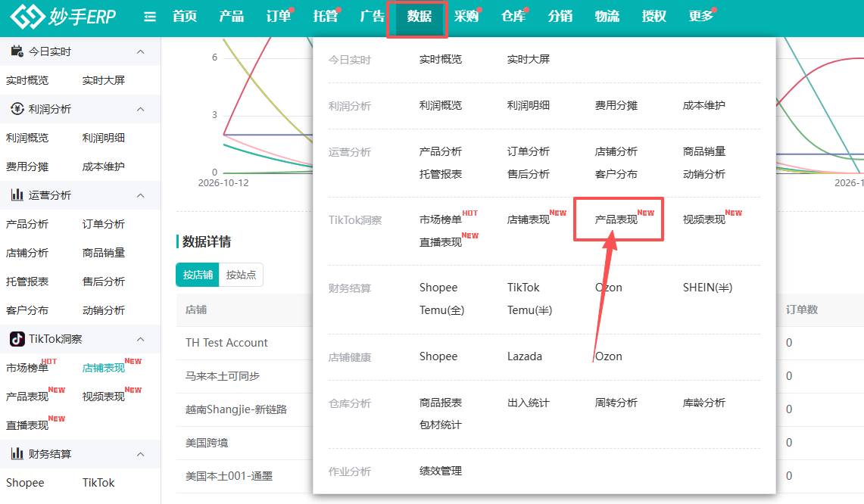Click the 运营分析 bar chart icon in sidebar
The height and width of the screenshot is (504, 864).
pos(17,195)
